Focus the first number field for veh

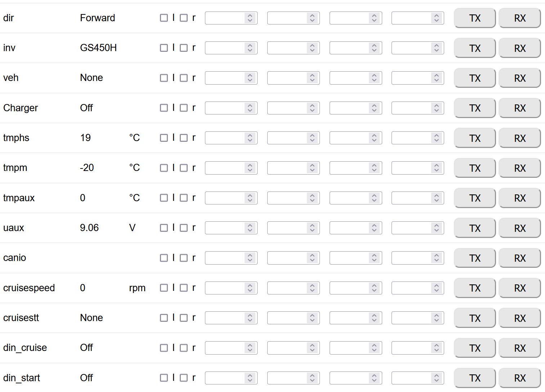click(225, 78)
